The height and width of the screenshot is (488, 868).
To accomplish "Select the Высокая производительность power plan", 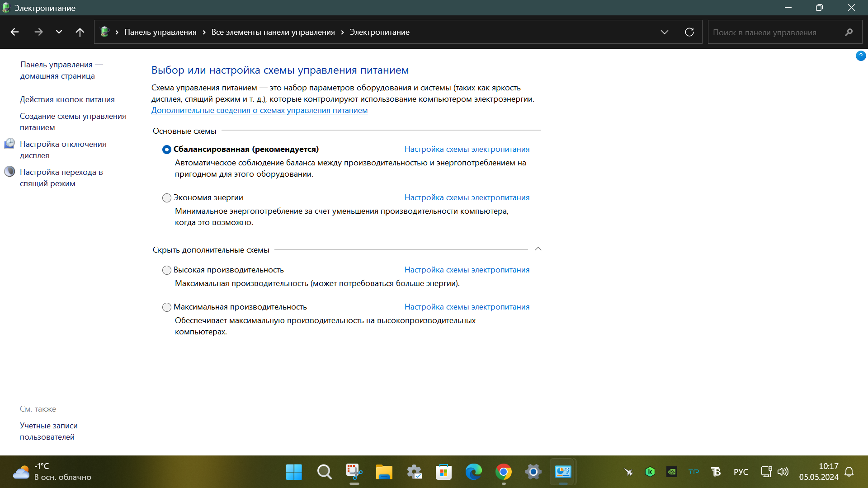I will click(x=167, y=270).
